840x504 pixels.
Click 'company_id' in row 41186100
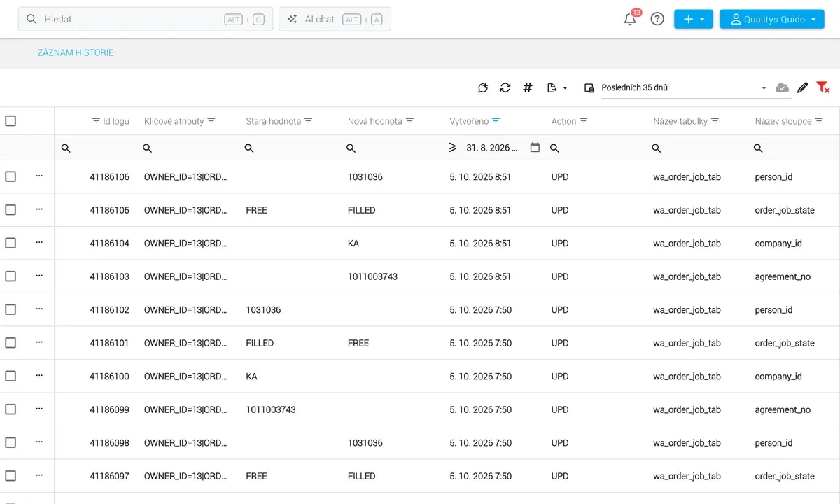pos(778,377)
